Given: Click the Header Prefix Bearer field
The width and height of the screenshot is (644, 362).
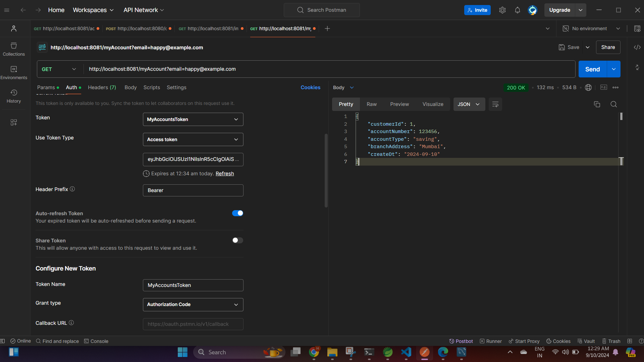Looking at the screenshot, I should tap(193, 190).
